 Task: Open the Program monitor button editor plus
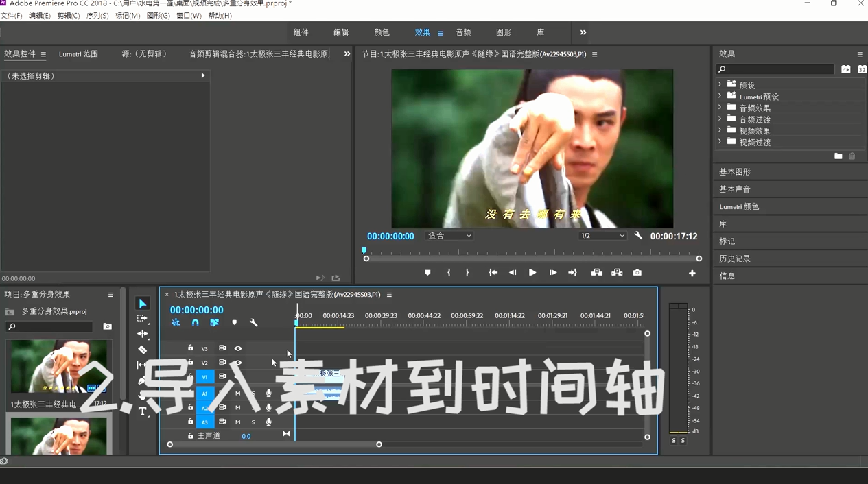pyautogui.click(x=692, y=274)
